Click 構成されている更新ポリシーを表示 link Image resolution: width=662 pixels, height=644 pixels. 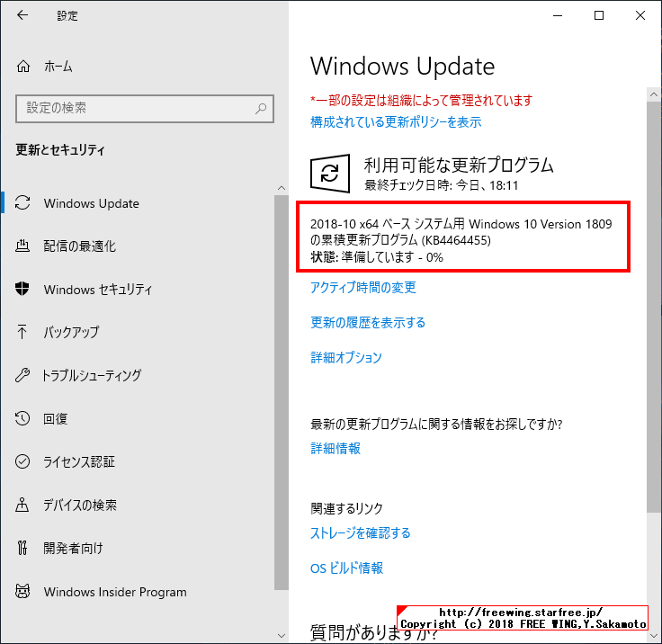point(396,122)
